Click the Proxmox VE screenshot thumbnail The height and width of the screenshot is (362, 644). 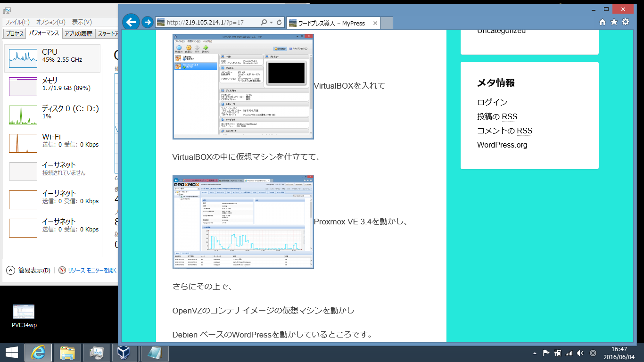click(243, 222)
